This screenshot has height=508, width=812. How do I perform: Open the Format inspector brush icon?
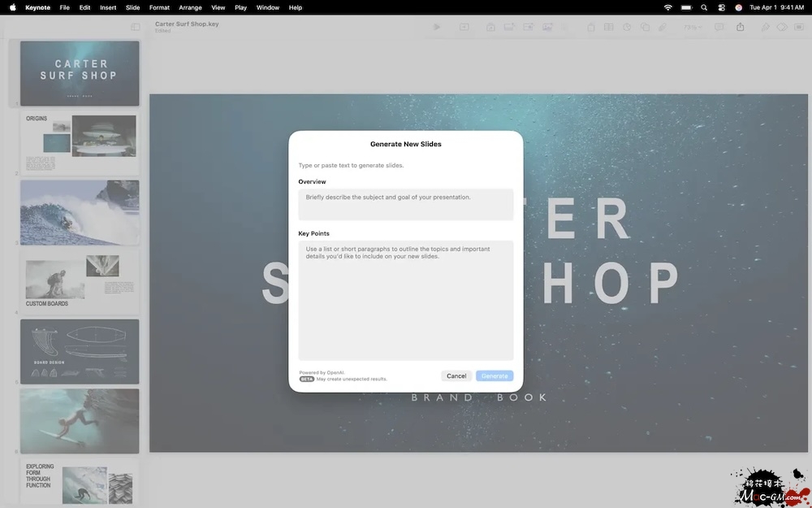click(x=765, y=27)
